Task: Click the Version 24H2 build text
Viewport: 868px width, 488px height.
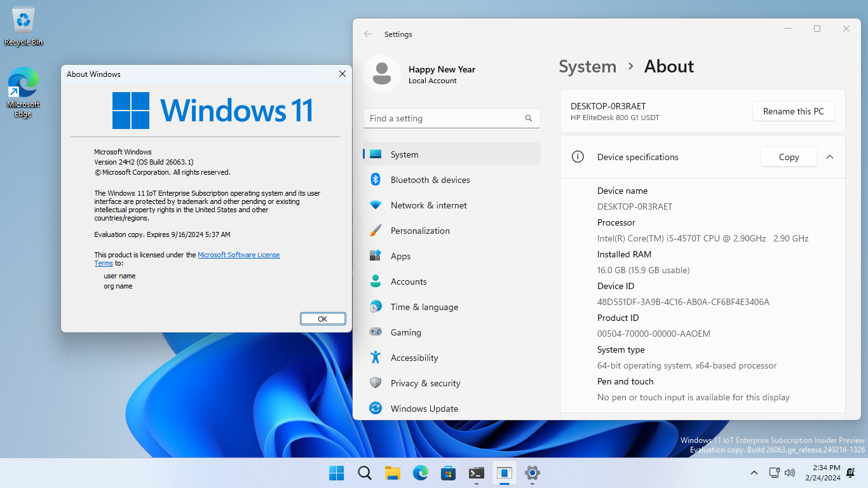Action: click(x=144, y=162)
